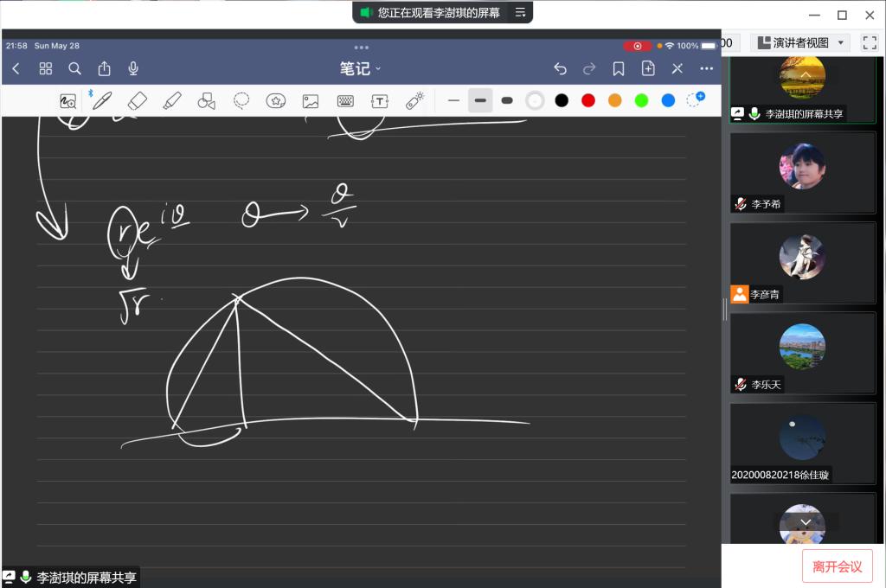Pick the red pen color

coord(588,100)
